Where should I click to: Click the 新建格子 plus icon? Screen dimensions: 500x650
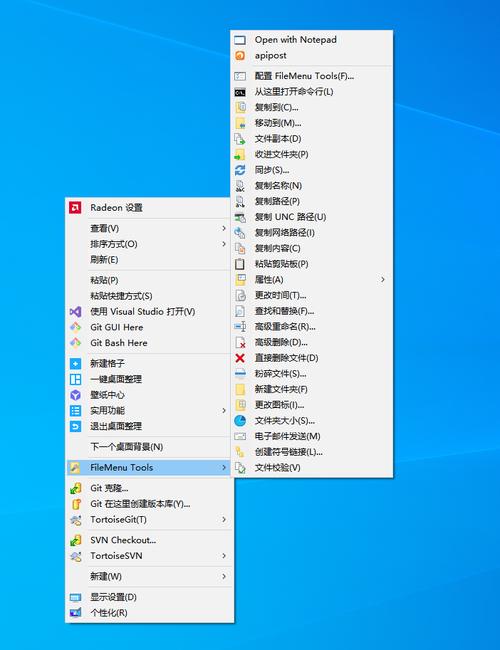click(x=75, y=364)
